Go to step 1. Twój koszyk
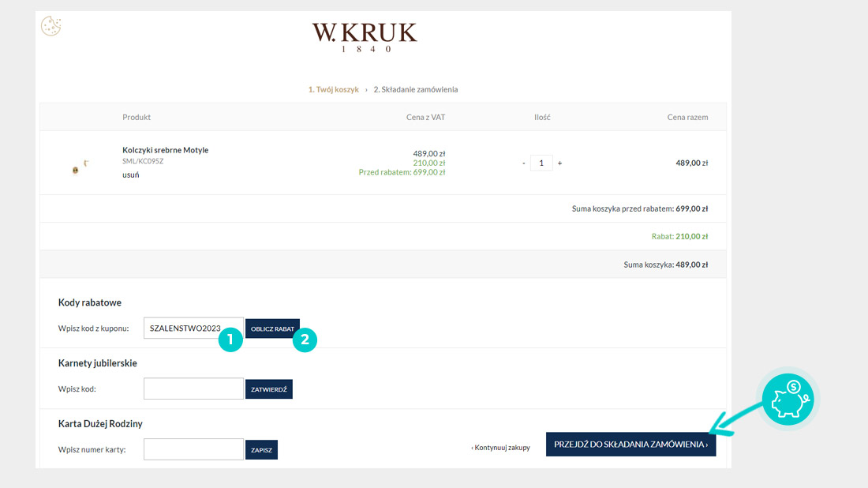 [x=334, y=89]
